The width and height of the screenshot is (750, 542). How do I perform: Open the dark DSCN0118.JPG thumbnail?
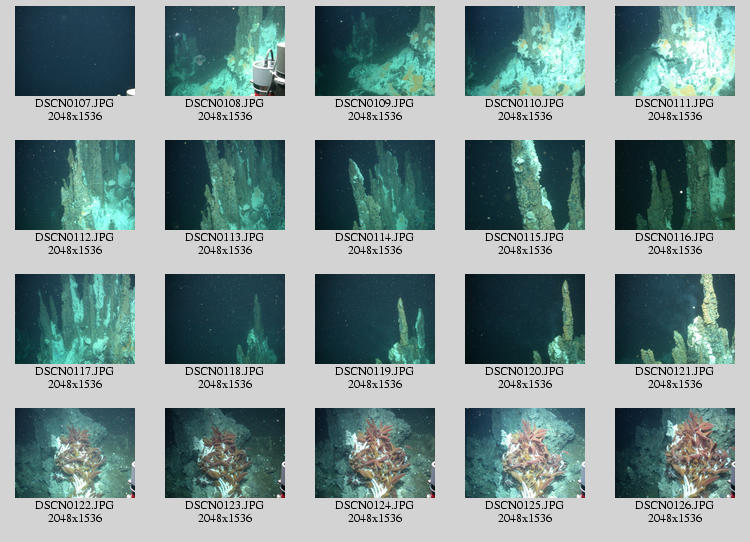225,319
